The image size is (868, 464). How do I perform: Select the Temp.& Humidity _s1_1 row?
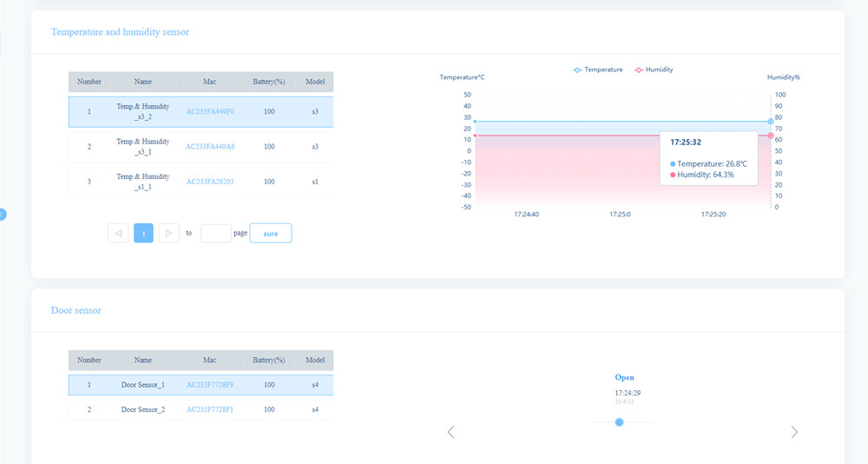click(143, 182)
